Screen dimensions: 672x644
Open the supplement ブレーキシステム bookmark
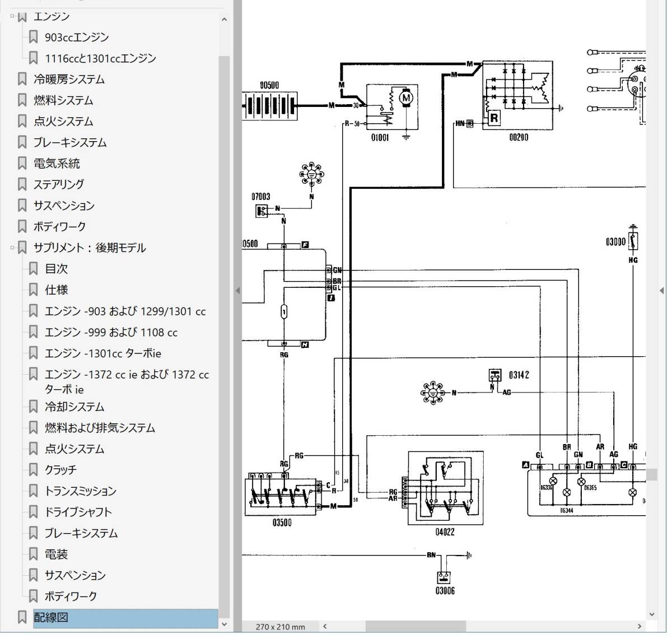(x=81, y=533)
